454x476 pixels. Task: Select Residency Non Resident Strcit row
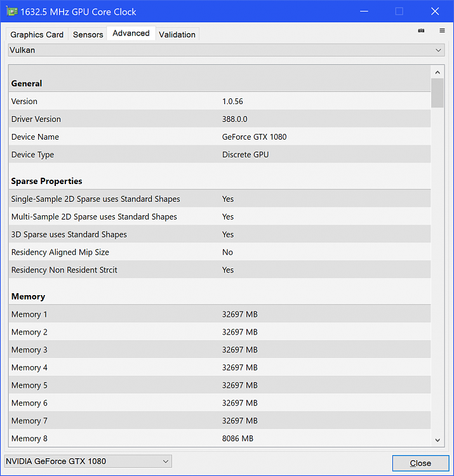(x=220, y=270)
